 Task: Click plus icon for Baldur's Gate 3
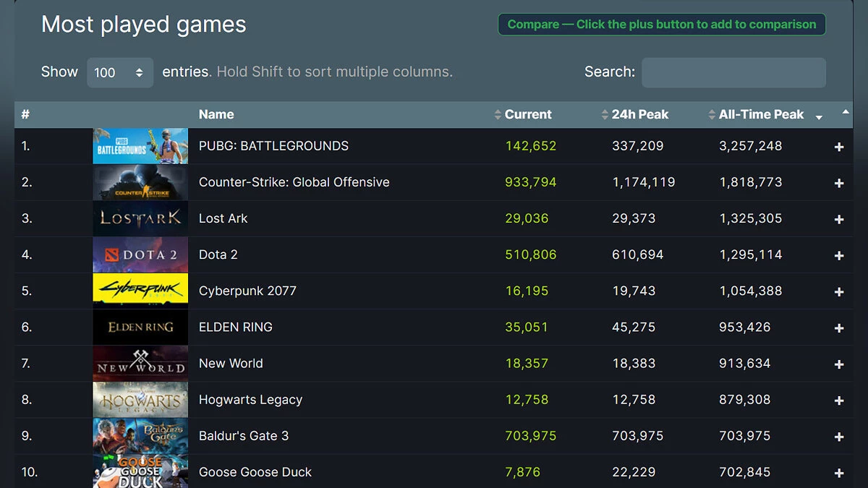(x=839, y=437)
